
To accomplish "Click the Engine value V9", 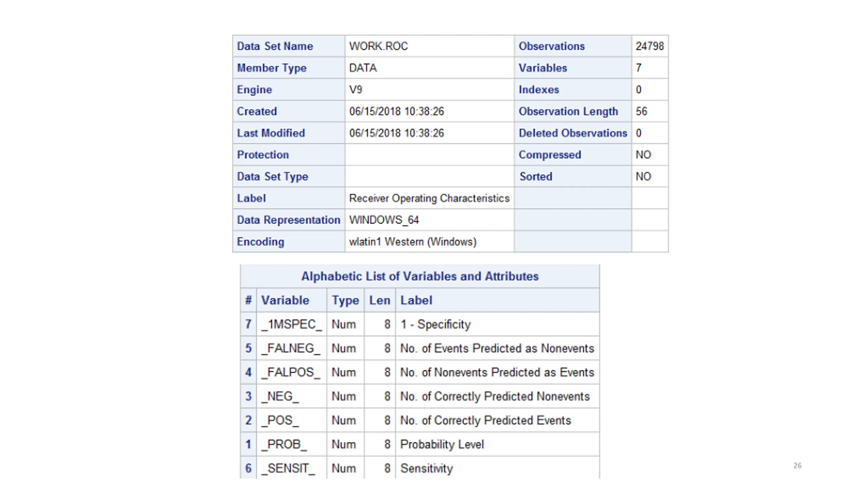I will pyautogui.click(x=356, y=89).
